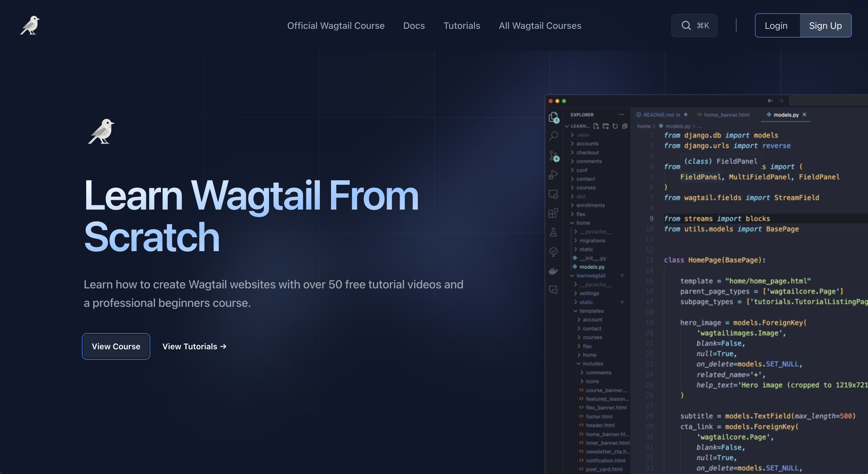868x474 pixels.
Task: Open the Run and Debug icon in the activity bar
Action: click(x=553, y=174)
